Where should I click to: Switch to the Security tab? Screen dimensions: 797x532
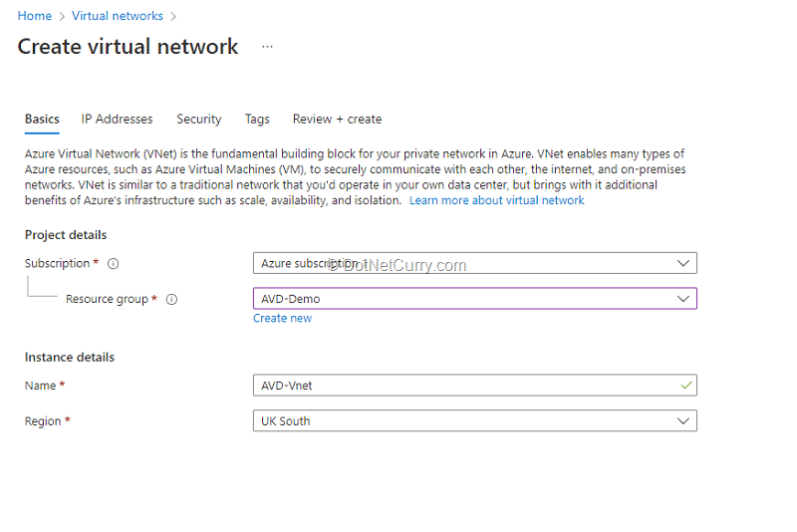[x=198, y=119]
